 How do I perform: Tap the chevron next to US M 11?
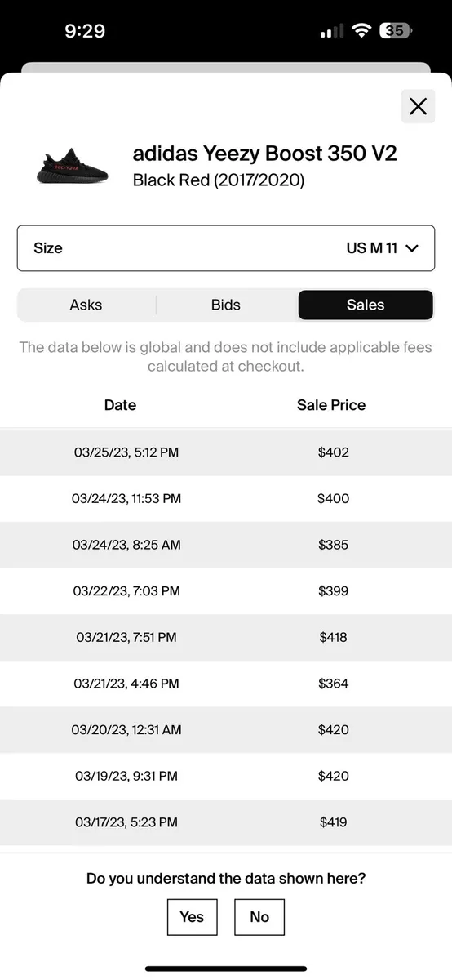point(411,248)
